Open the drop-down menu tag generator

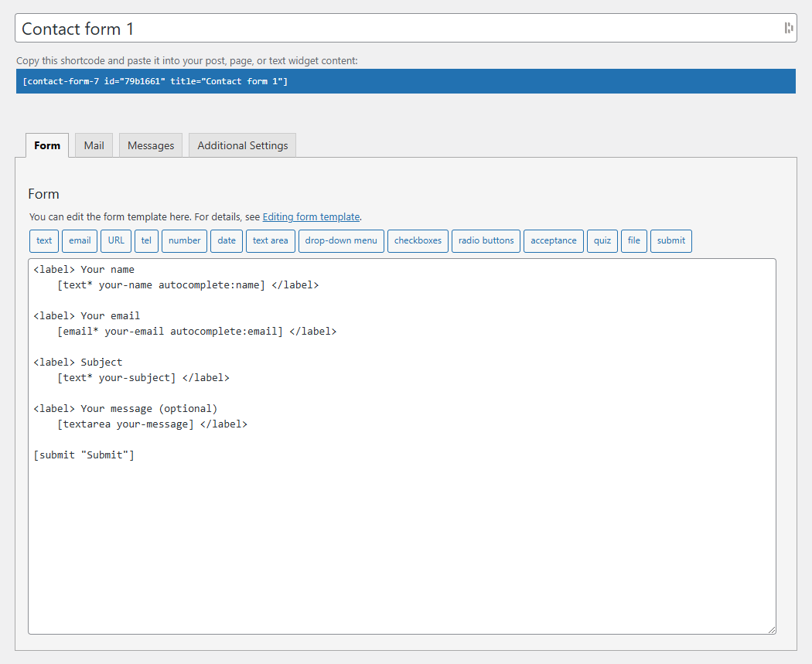tap(341, 240)
